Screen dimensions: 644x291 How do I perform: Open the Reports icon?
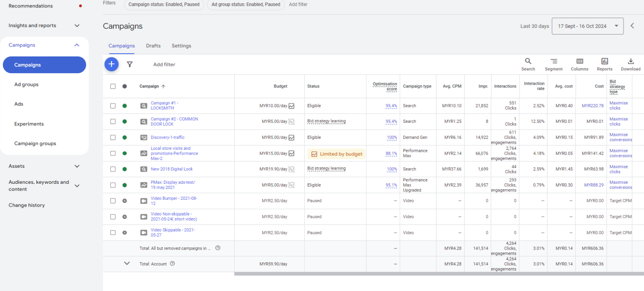[x=604, y=64]
